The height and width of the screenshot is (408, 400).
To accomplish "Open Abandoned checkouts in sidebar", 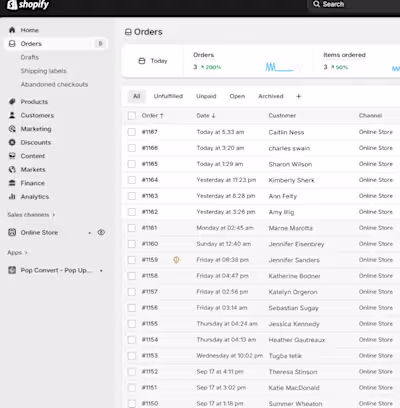I will [54, 85].
